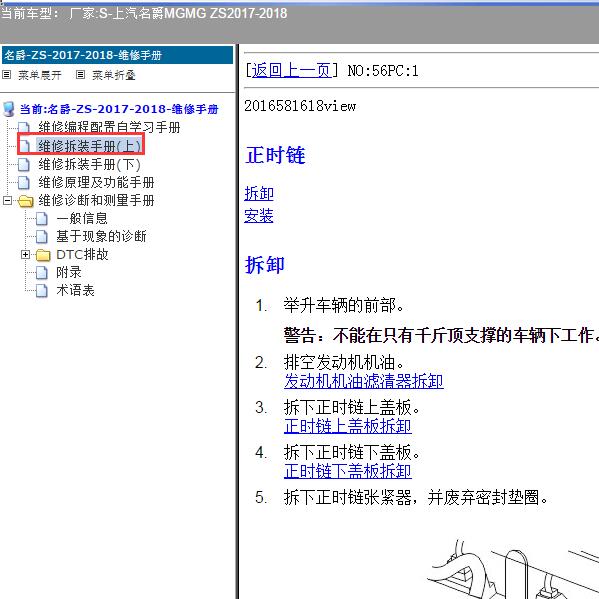Collapse the 维修诊断和测量手册 tree node
Screen dimensions: 599x599
[7, 201]
